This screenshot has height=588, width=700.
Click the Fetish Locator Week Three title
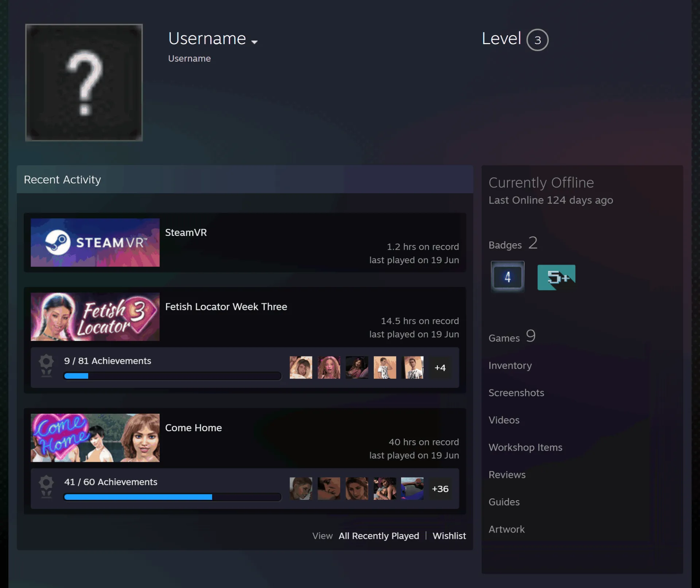[x=226, y=307]
